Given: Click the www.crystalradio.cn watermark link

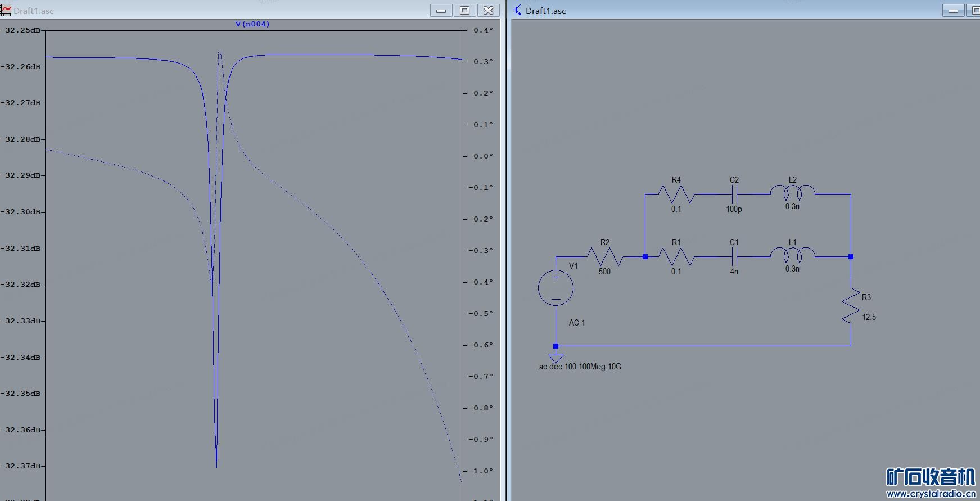Looking at the screenshot, I should [x=931, y=494].
